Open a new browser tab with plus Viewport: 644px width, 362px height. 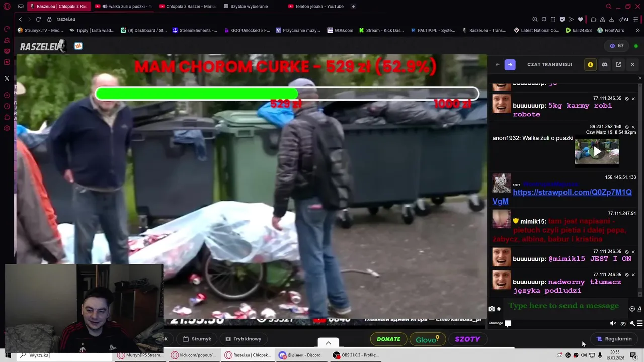(x=353, y=6)
